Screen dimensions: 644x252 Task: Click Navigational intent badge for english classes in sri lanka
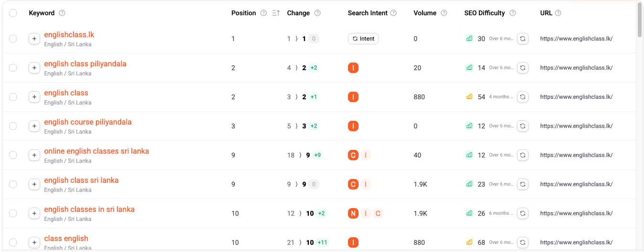coord(353,213)
